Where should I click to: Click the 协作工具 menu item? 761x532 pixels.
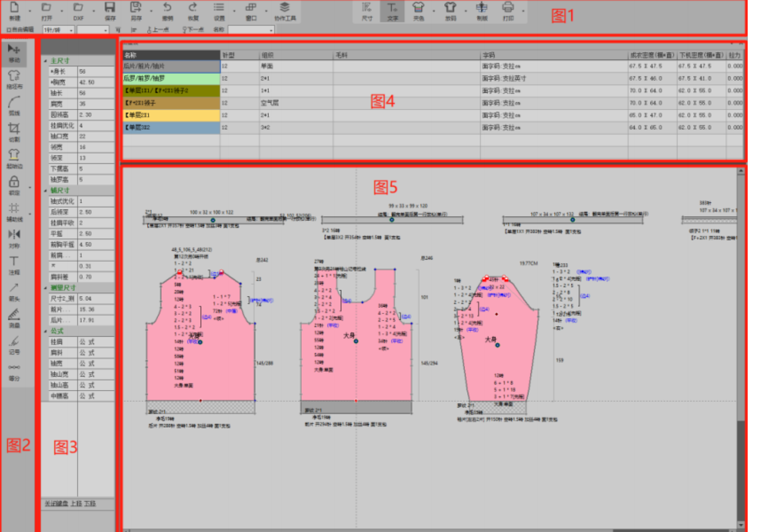click(285, 11)
